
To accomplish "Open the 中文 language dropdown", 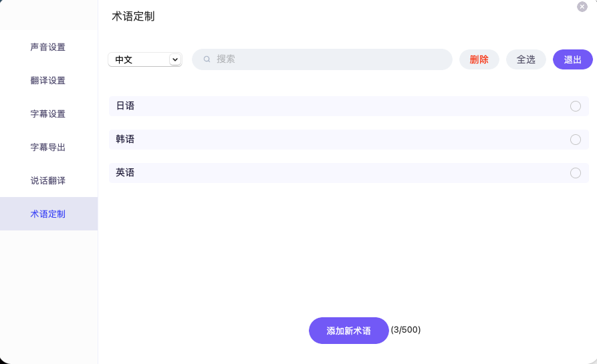I will 144,59.
